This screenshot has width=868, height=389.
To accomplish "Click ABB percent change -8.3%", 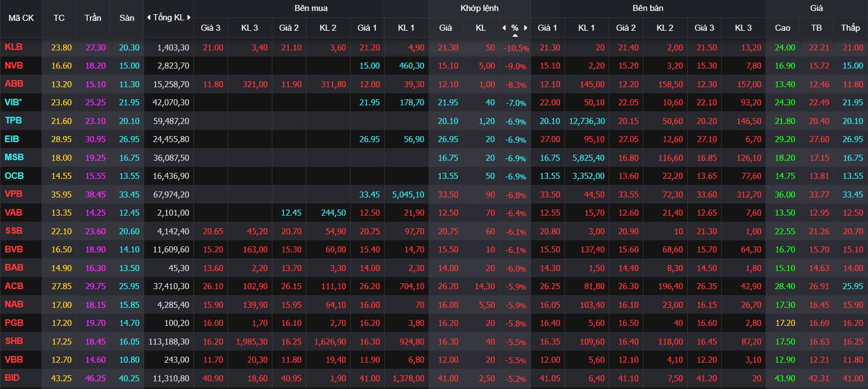I will (516, 85).
